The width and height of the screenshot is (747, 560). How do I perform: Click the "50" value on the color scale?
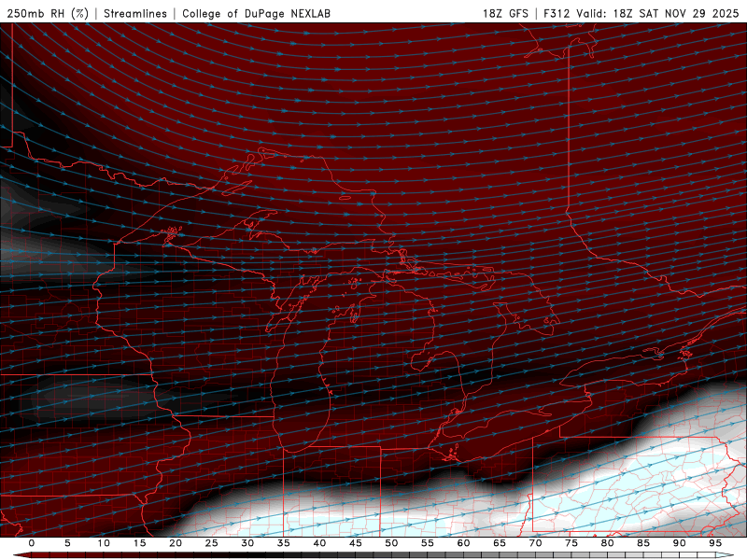(x=391, y=543)
